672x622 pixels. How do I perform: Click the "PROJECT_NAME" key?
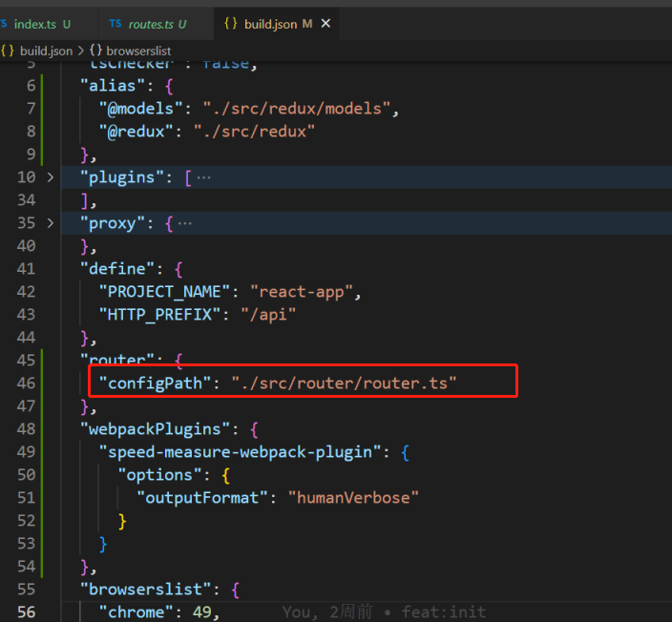point(165,292)
